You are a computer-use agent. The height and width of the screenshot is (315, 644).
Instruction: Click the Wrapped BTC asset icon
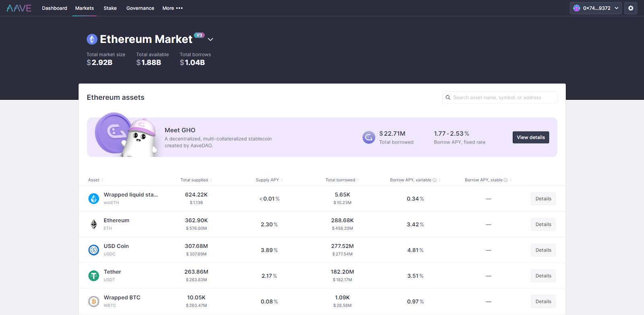pyautogui.click(x=93, y=301)
